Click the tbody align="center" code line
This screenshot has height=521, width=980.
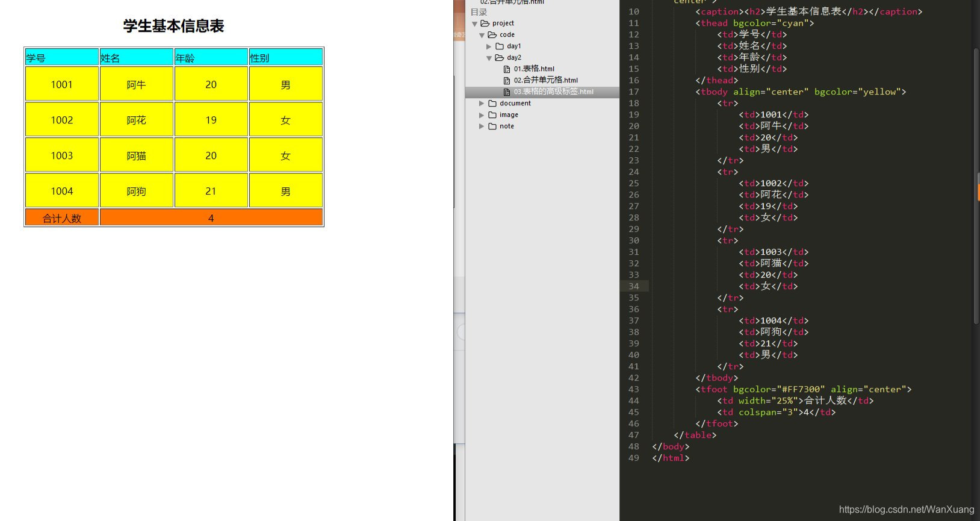pyautogui.click(x=801, y=92)
